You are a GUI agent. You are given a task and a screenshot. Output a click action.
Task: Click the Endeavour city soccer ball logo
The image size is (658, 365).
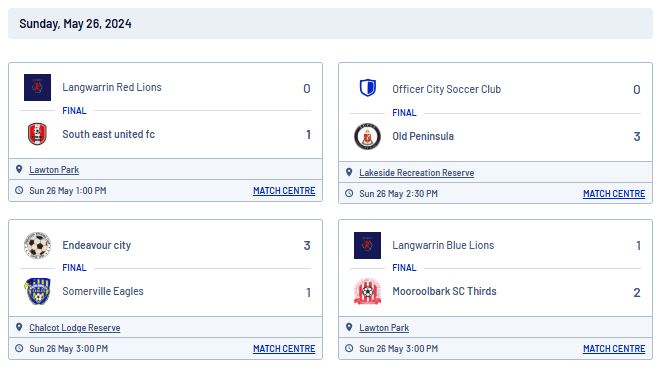point(37,245)
